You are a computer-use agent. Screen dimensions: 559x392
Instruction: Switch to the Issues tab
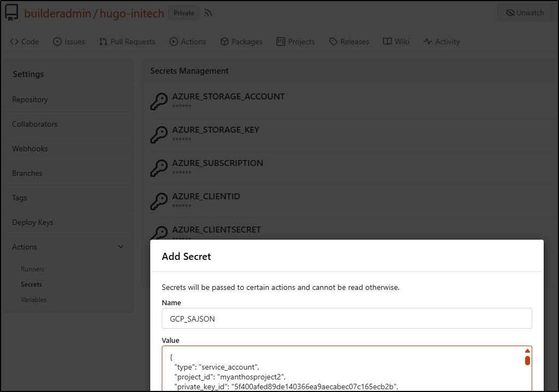69,41
